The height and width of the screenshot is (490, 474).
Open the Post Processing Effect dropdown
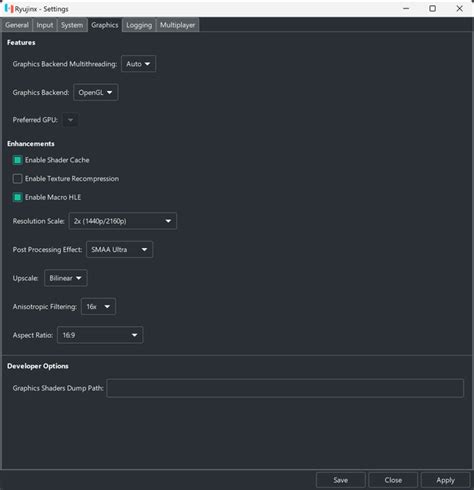[119, 249]
